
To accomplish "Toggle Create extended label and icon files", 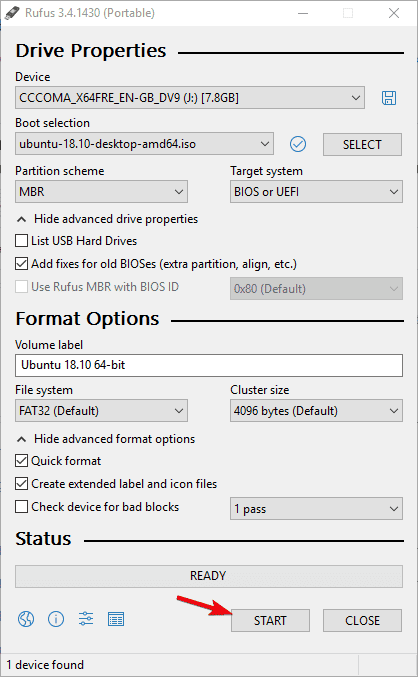I will 22,484.
